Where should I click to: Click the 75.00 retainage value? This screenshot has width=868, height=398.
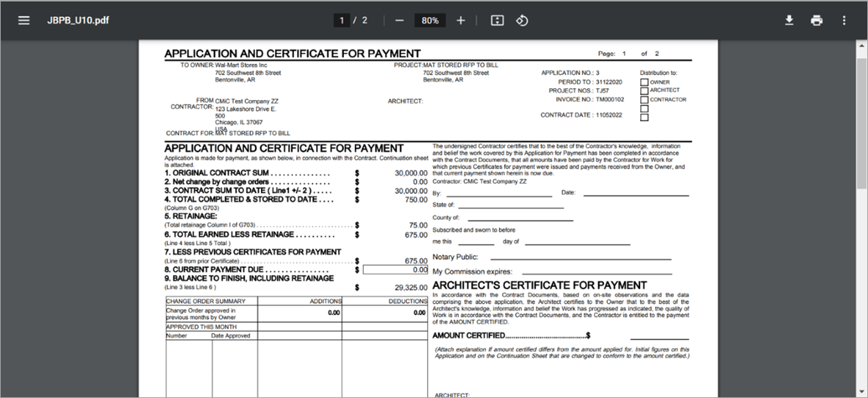pos(418,225)
